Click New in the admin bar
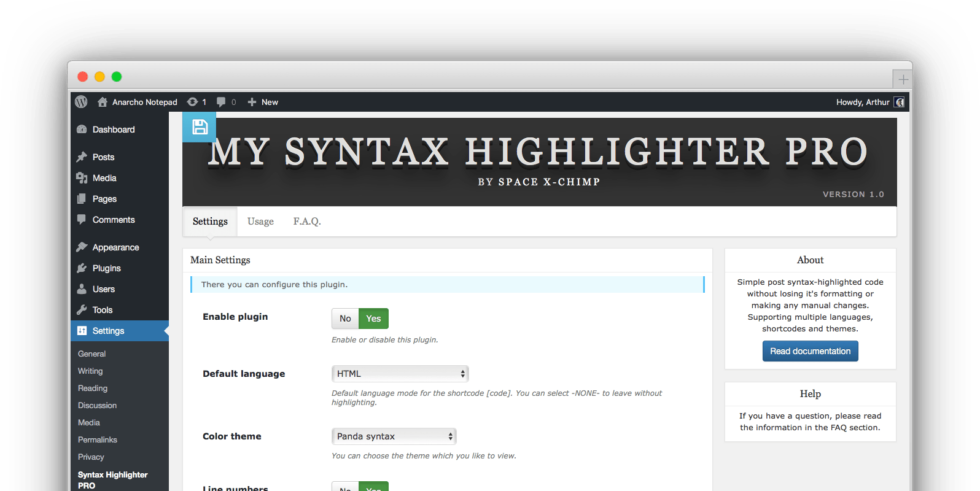Image resolution: width=980 pixels, height=491 pixels. click(270, 102)
